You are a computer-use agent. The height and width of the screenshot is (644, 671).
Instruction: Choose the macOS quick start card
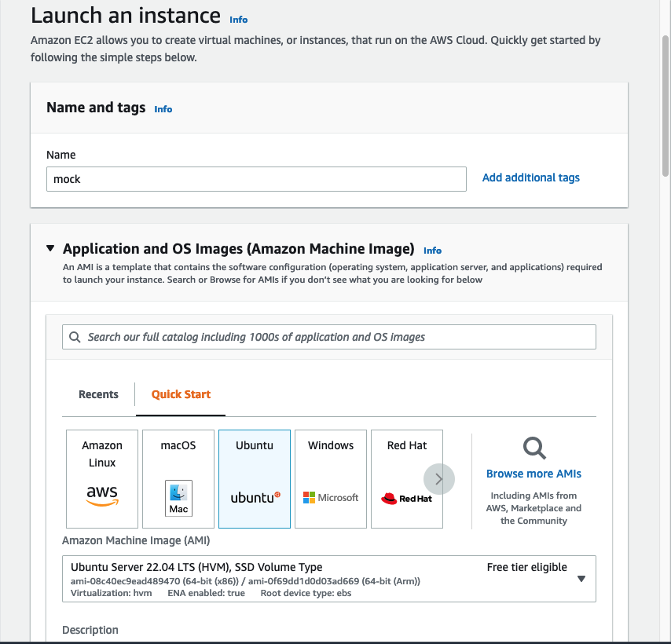tap(178, 479)
